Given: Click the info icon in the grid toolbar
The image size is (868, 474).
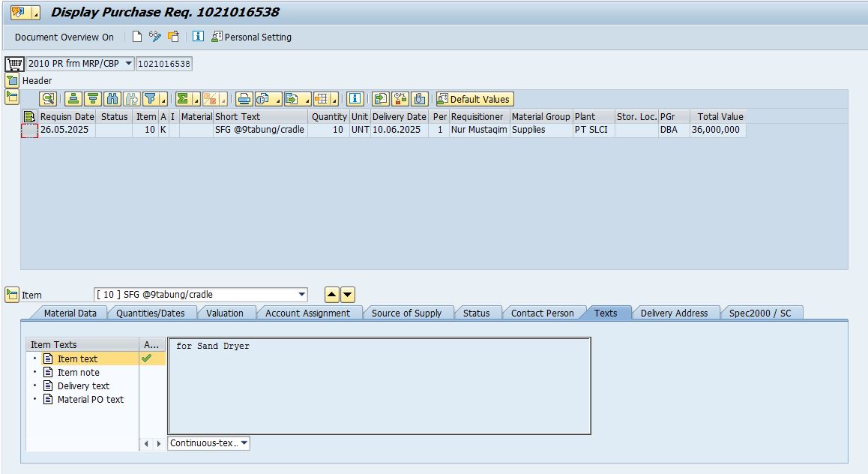Looking at the screenshot, I should pyautogui.click(x=355, y=99).
